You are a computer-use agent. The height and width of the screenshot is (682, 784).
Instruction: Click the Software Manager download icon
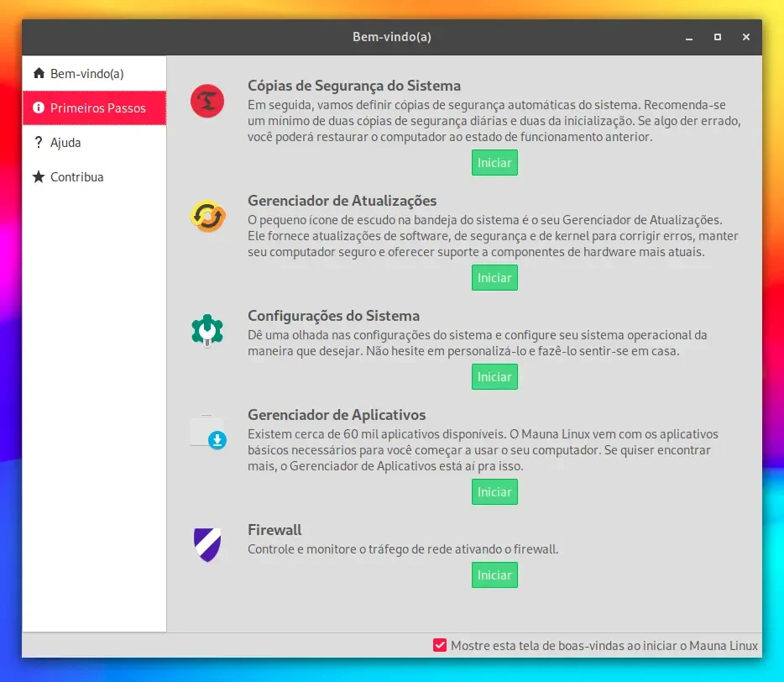pos(208,432)
